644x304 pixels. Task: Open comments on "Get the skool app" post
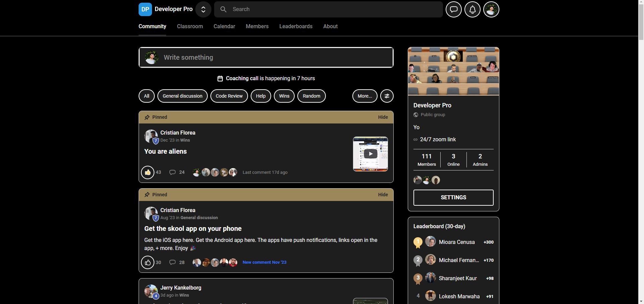(x=172, y=262)
